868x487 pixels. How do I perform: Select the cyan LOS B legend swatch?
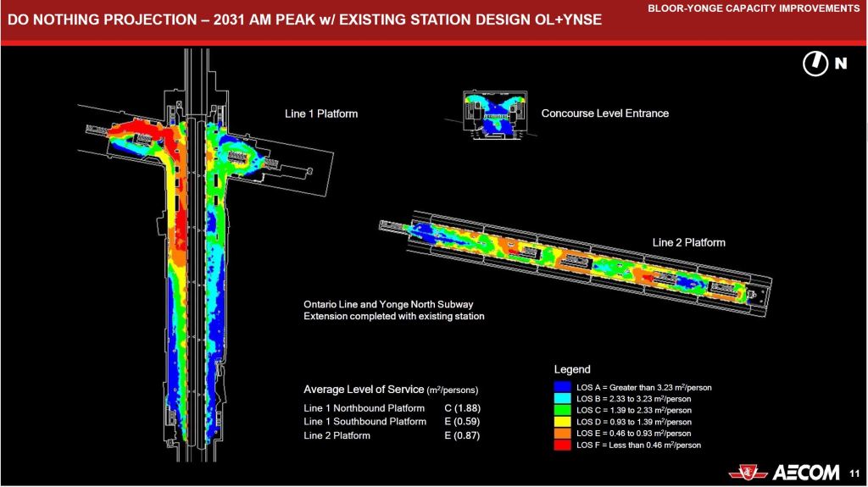click(563, 399)
